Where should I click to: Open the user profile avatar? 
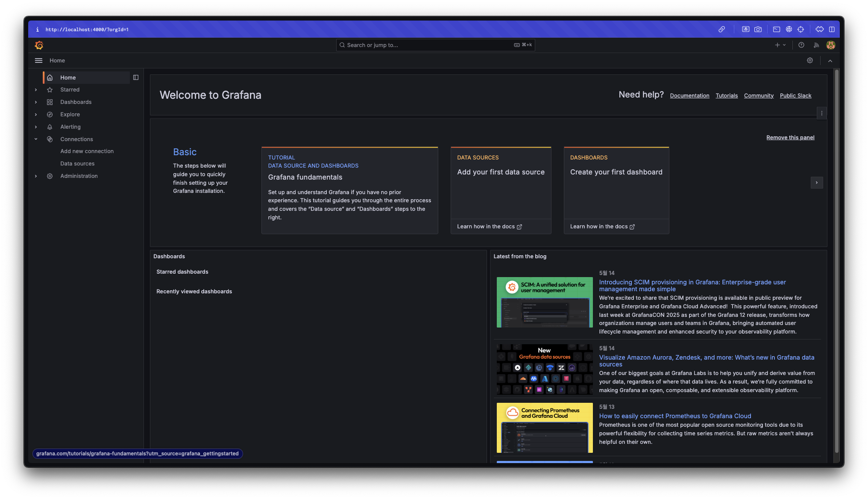[x=830, y=45]
